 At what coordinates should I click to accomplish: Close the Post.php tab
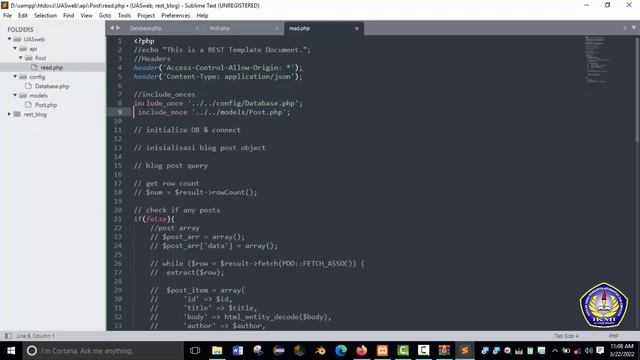277,29
